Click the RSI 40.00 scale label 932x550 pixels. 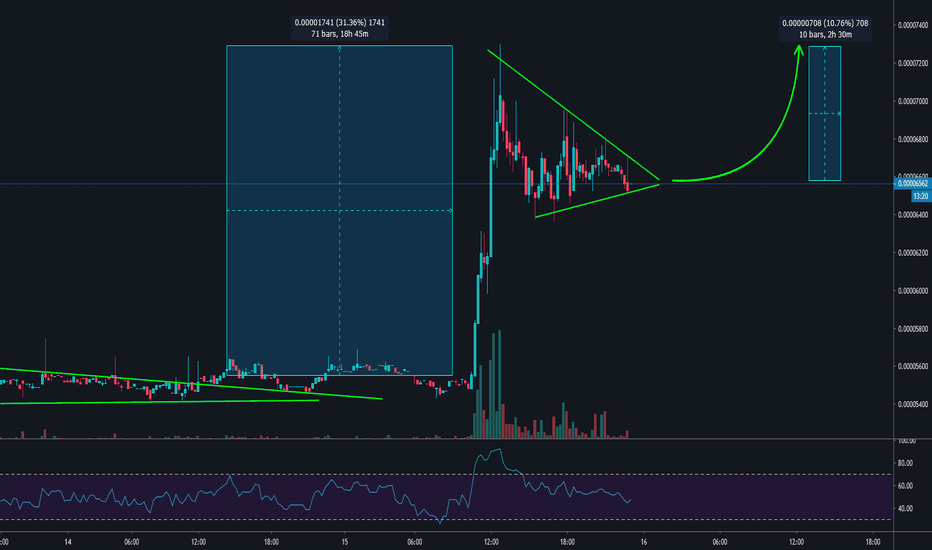[905, 508]
